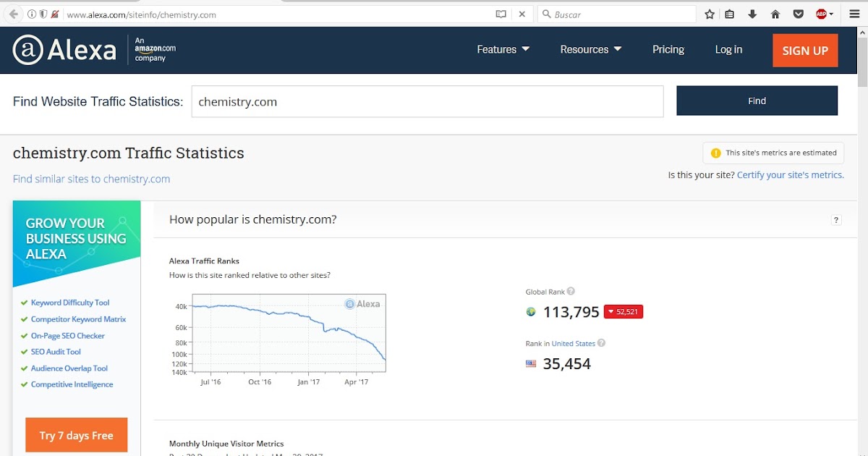Click Keyword Difficulty Tool link
The image size is (868, 456).
[x=70, y=303]
